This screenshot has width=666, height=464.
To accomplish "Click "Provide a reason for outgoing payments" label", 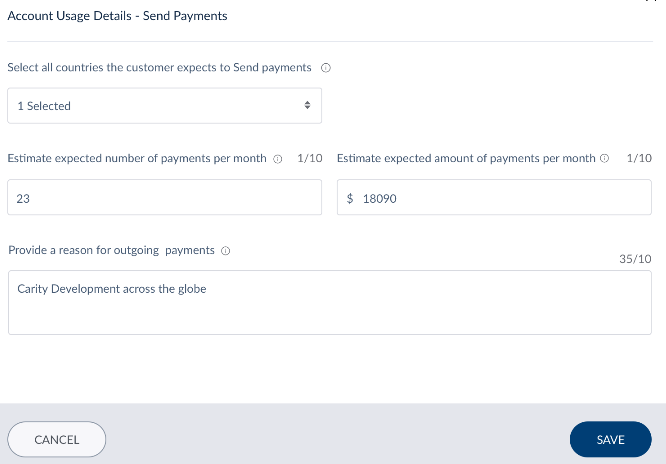I will [x=111, y=250].
